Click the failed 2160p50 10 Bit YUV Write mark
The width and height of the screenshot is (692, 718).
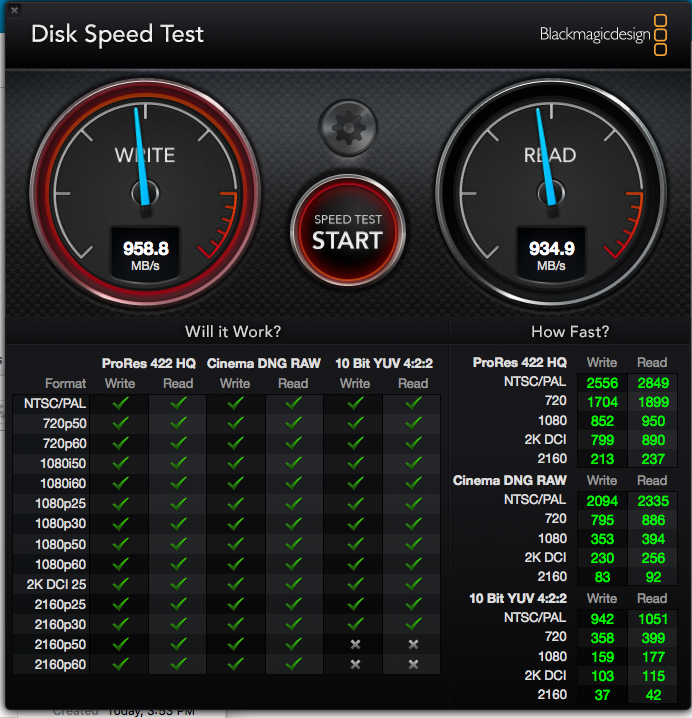[x=355, y=643]
